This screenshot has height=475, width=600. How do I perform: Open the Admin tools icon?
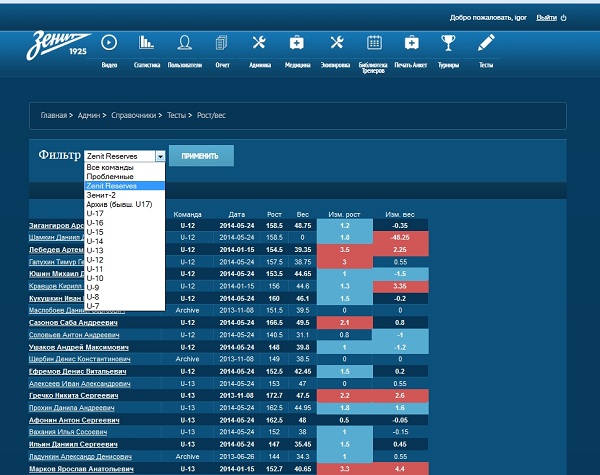coord(259,42)
